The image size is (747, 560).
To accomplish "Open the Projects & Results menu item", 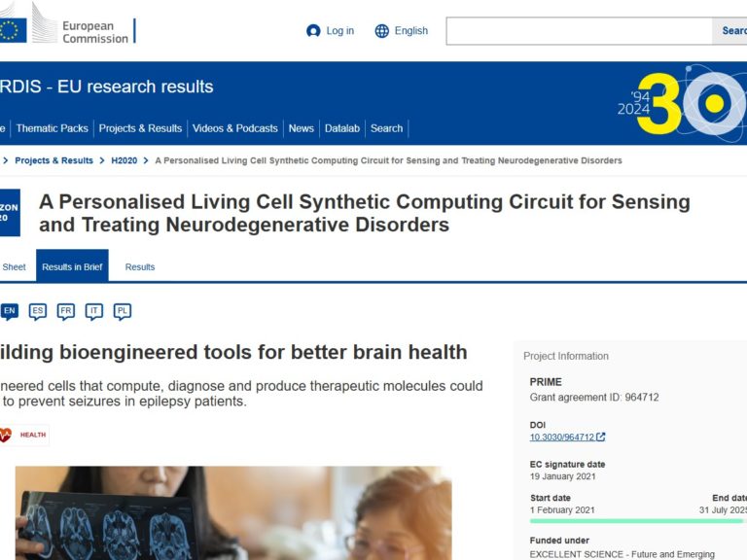I will [x=140, y=128].
